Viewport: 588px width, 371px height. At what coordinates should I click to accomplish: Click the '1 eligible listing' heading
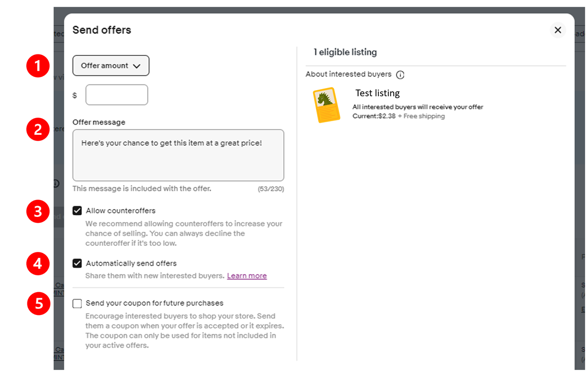click(345, 52)
